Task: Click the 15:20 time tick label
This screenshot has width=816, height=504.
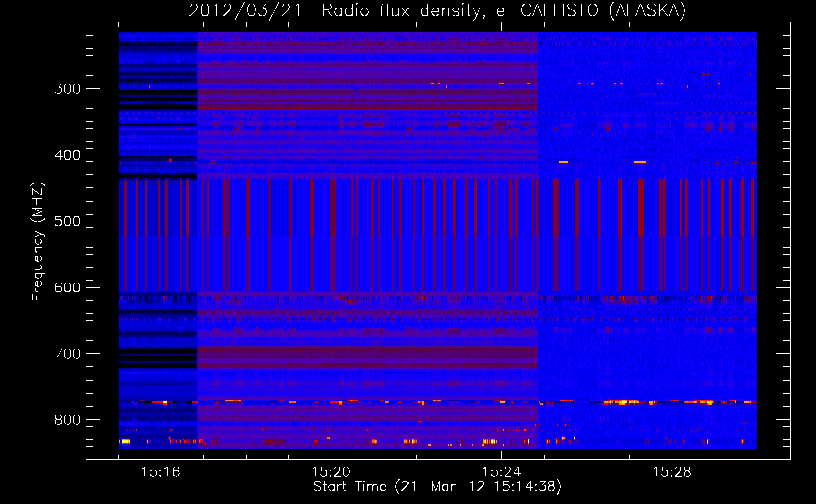Action: tap(331, 472)
